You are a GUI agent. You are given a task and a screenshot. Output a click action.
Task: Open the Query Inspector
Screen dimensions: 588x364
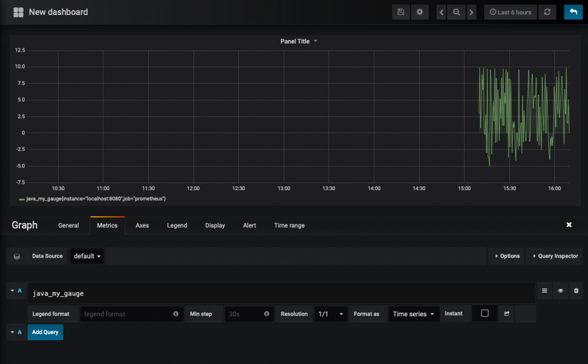click(554, 255)
